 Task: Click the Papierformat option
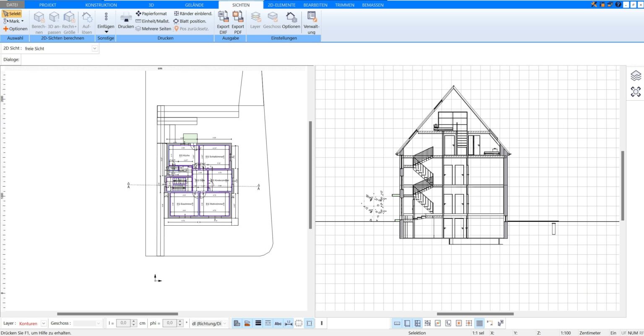coord(151,13)
